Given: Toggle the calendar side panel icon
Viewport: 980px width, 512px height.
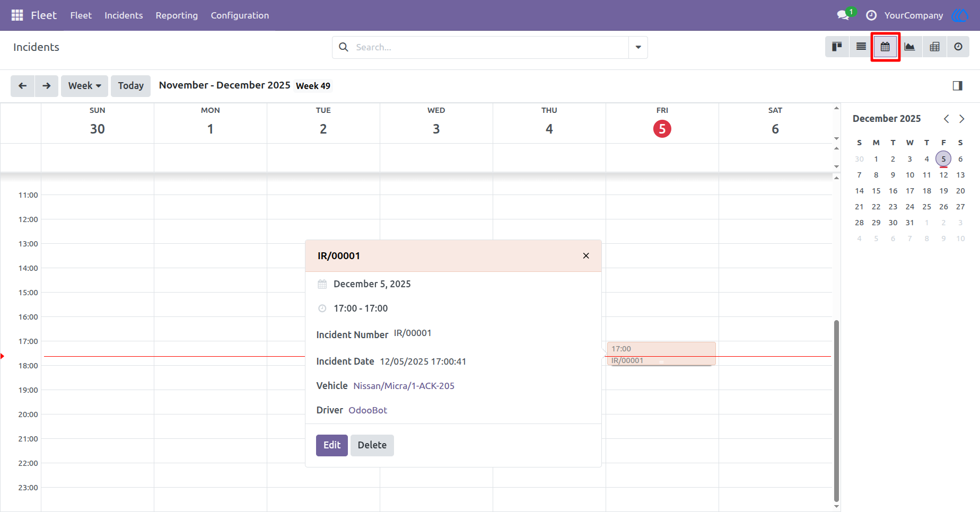Looking at the screenshot, I should (957, 86).
